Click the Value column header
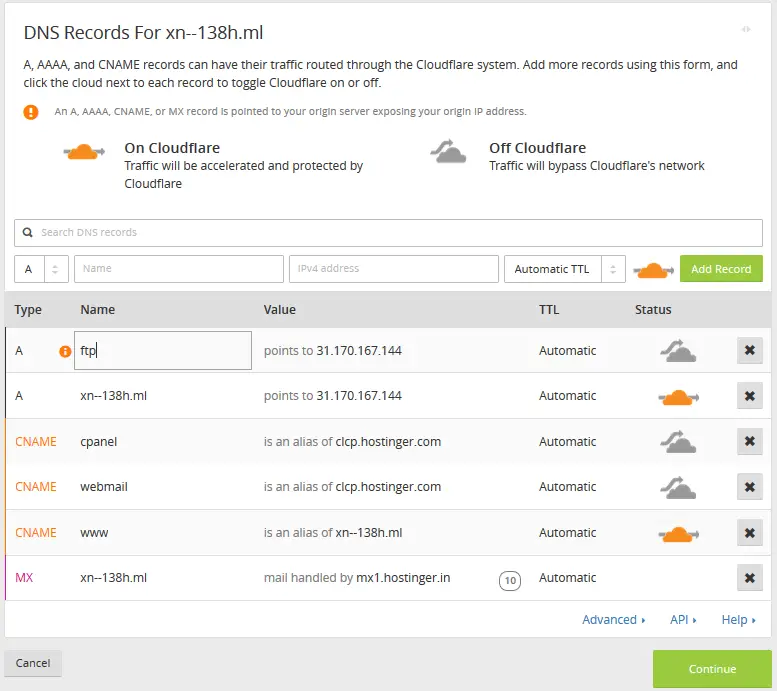 pos(279,310)
